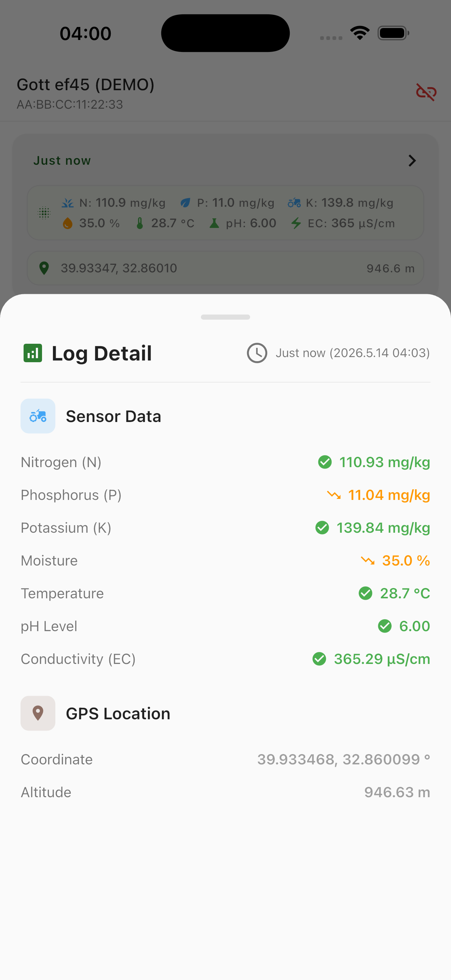Tap the GPS Location pin icon
The image size is (451, 980).
pos(38,713)
